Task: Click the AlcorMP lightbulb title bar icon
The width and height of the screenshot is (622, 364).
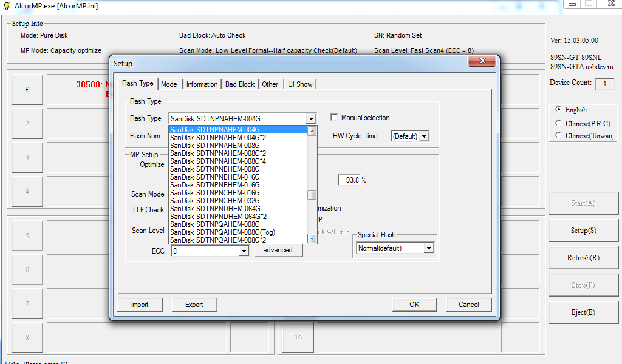Action: click(x=6, y=6)
